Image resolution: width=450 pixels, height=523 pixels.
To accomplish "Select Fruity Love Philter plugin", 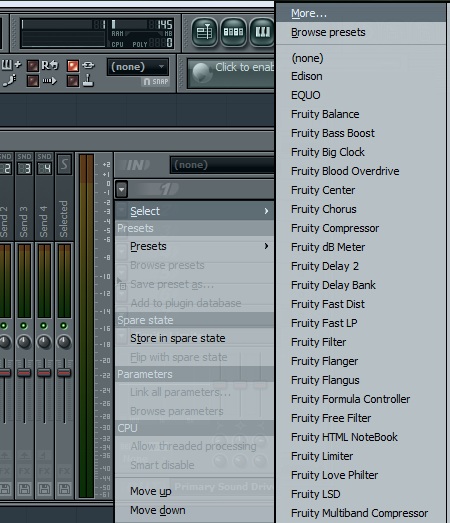I will click(361, 475).
